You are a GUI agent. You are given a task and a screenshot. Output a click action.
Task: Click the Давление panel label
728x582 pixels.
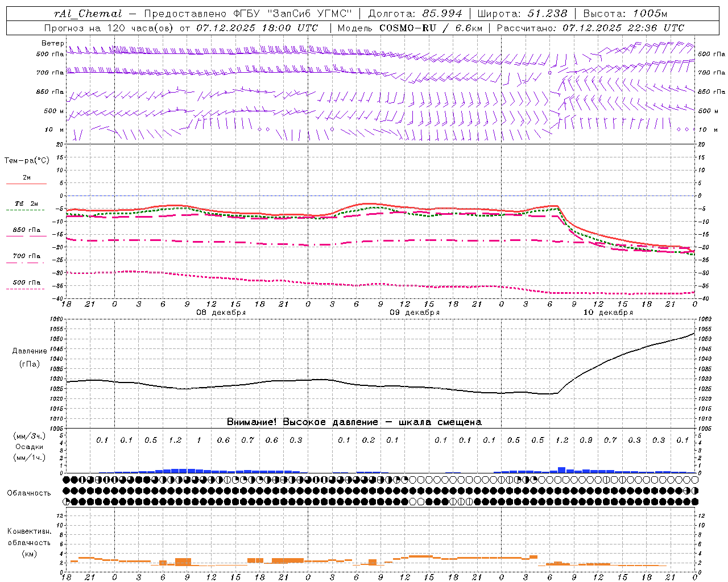[x=29, y=351]
